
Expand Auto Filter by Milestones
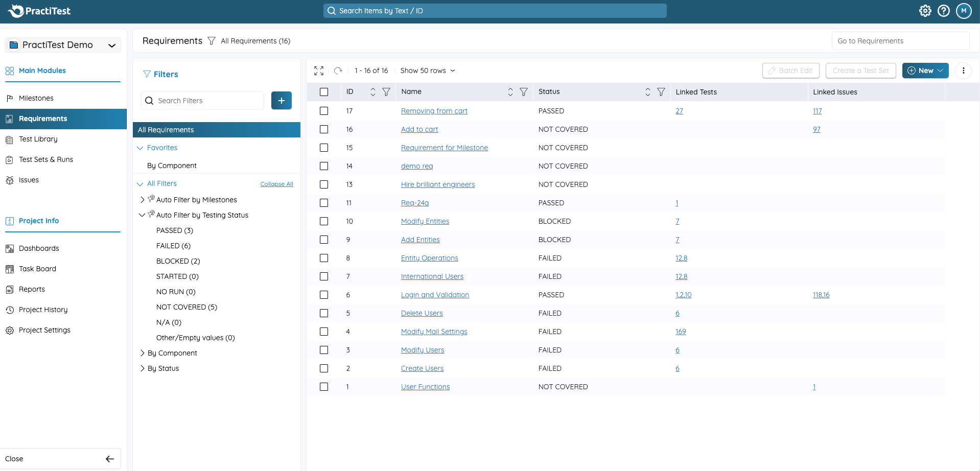(143, 200)
